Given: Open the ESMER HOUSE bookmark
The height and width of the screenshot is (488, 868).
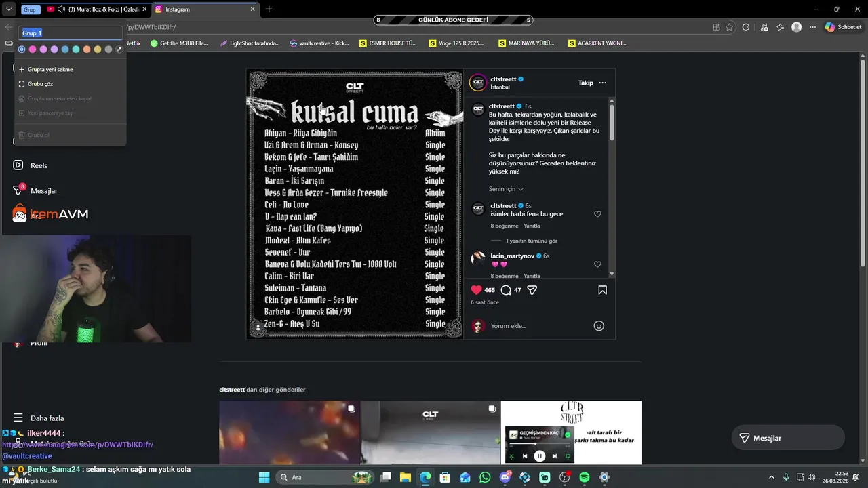Looking at the screenshot, I should (x=388, y=43).
